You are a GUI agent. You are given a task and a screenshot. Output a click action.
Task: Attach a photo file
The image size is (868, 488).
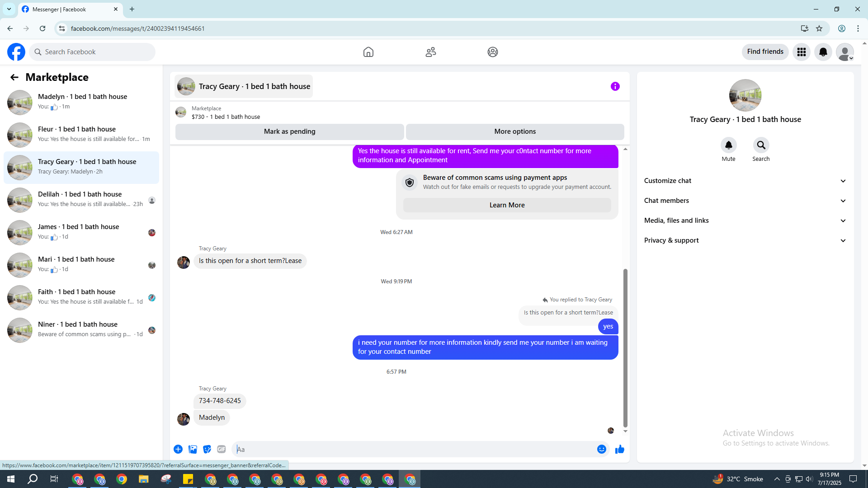coord(193,449)
